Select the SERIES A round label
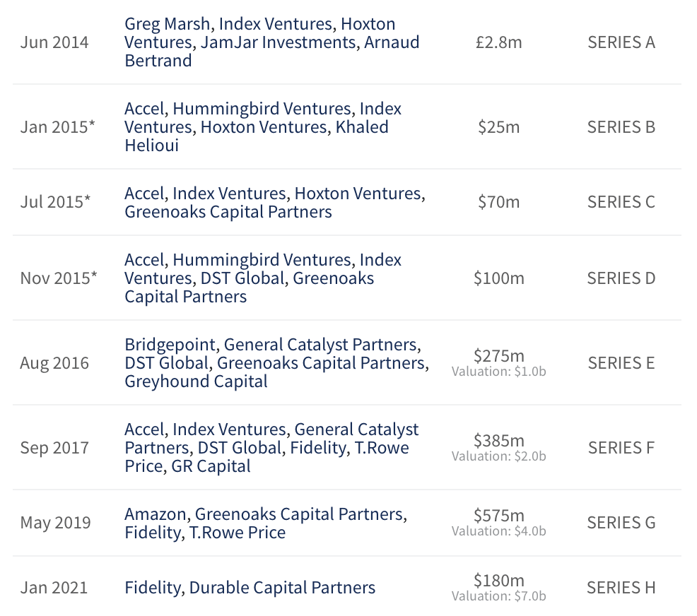 (x=621, y=42)
